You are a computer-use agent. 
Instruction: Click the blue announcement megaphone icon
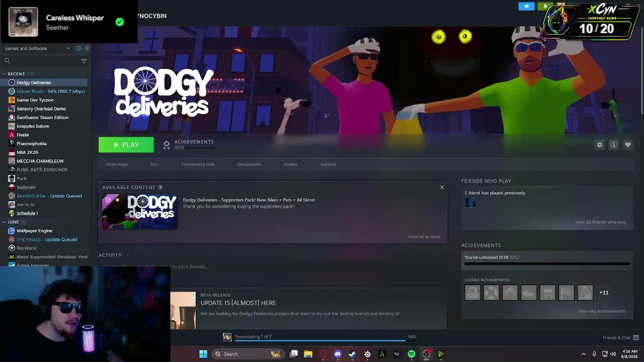coord(526,7)
